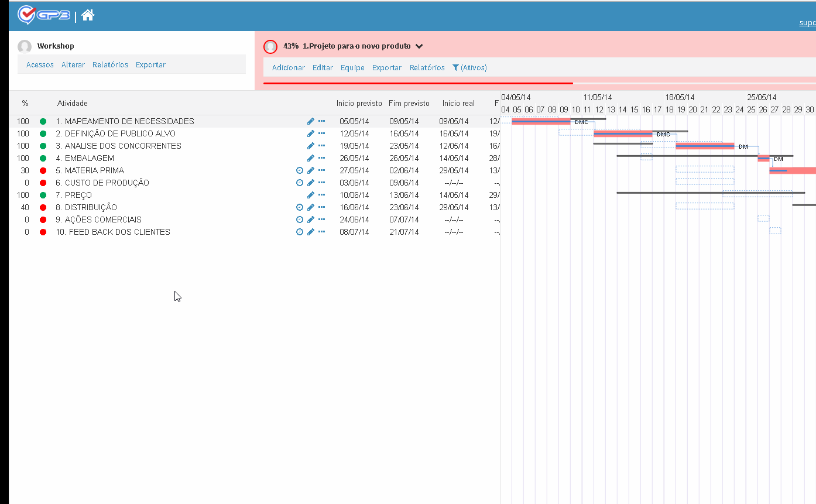Open the Equipe menu item
Image resolution: width=816 pixels, height=504 pixels.
pyautogui.click(x=353, y=67)
